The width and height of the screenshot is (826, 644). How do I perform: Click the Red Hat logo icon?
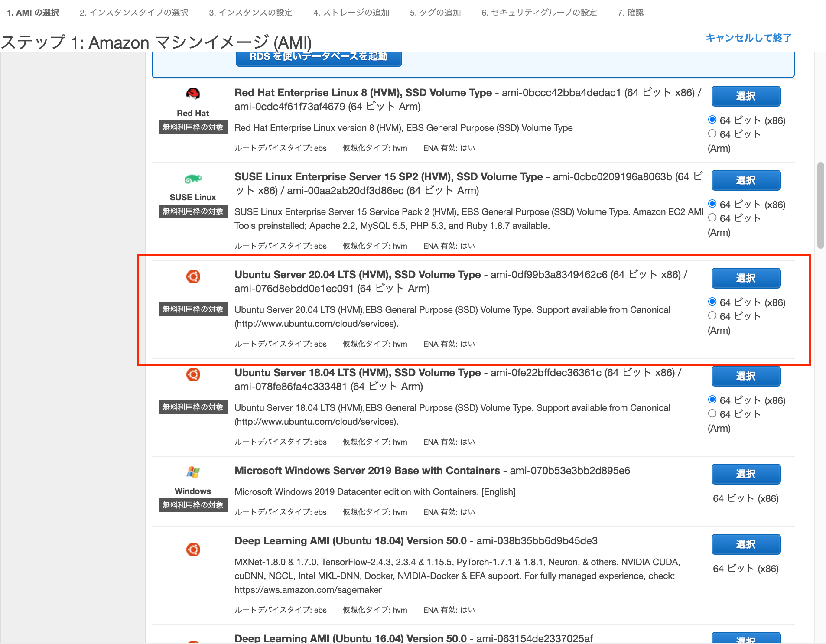tap(193, 94)
